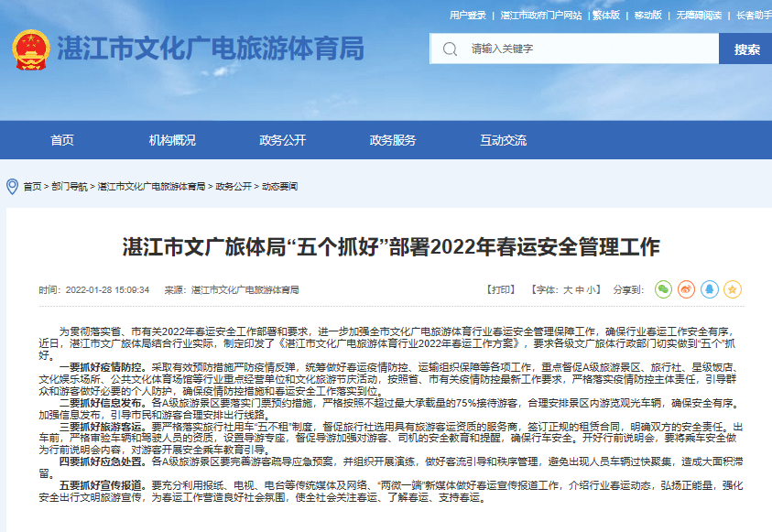Open the 互动交流 navigation menu
The image size is (772, 532).
click(x=505, y=140)
